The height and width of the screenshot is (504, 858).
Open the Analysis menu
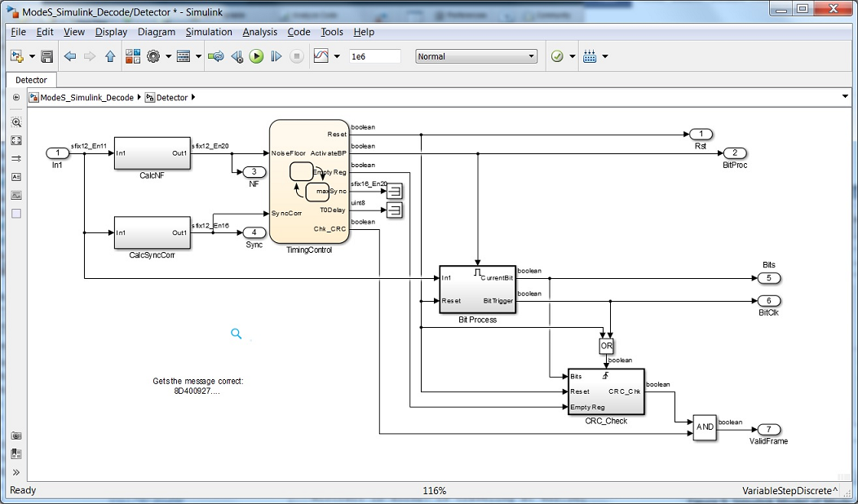click(x=260, y=32)
